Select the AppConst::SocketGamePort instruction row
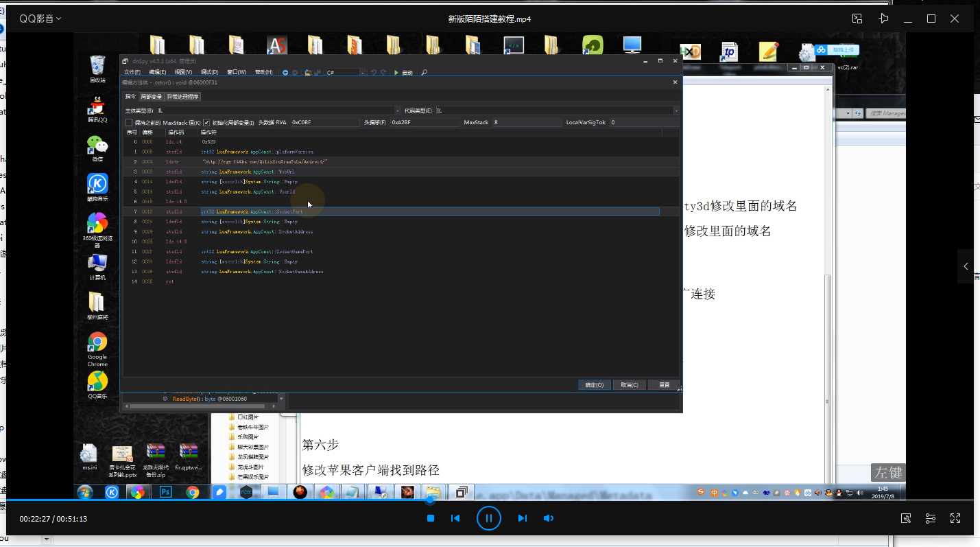980x547 pixels. click(x=401, y=252)
